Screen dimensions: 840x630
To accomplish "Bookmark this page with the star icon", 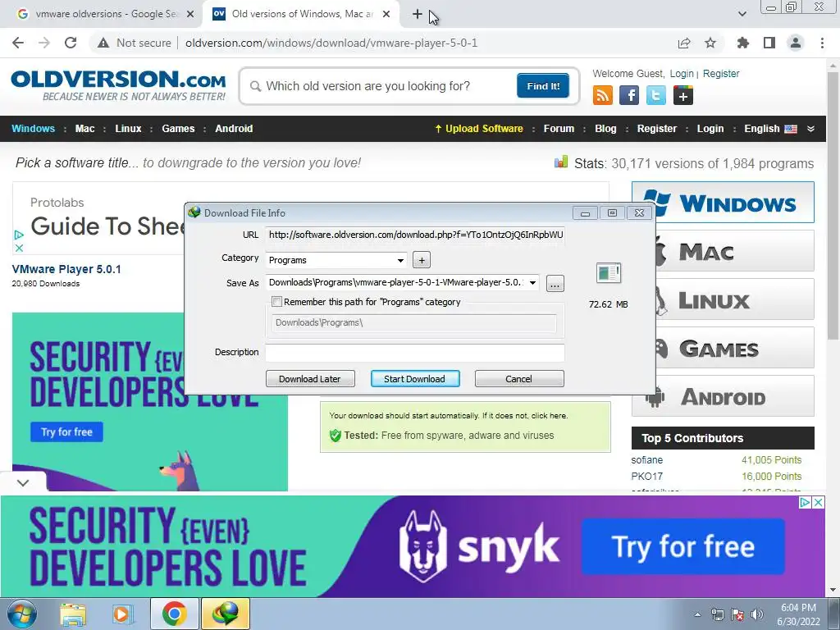I will pyautogui.click(x=710, y=43).
